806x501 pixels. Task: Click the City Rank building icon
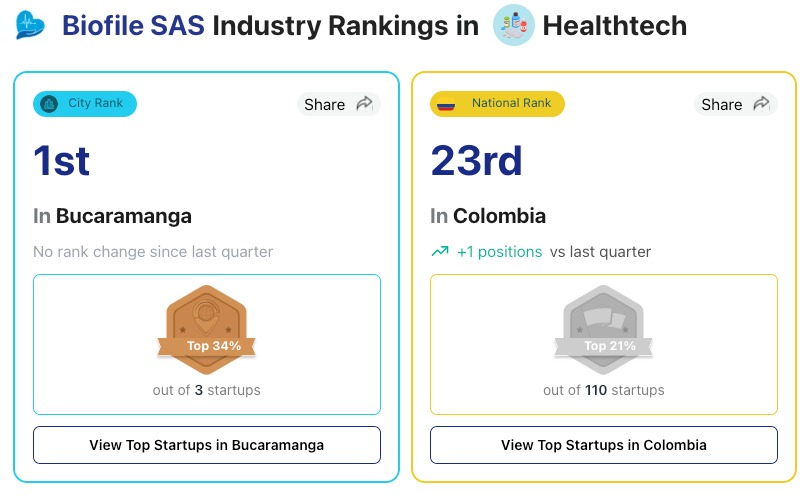click(49, 104)
